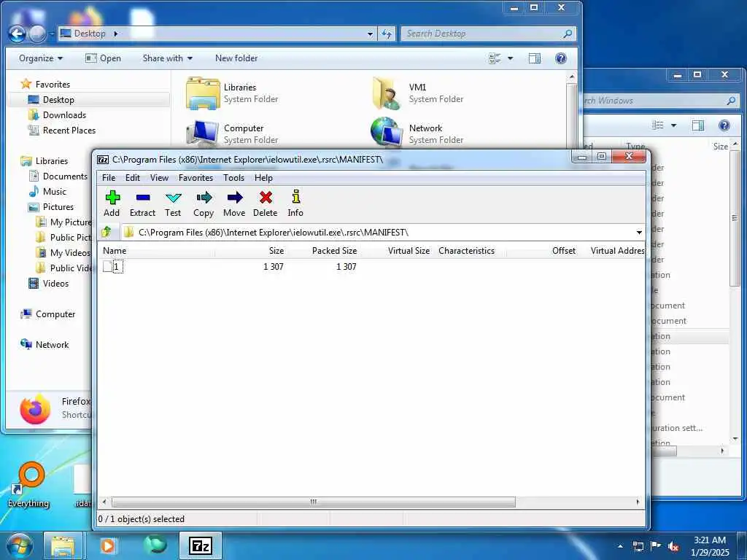Open Windows Media Player from taskbar
747x560 pixels.
[x=108, y=545]
